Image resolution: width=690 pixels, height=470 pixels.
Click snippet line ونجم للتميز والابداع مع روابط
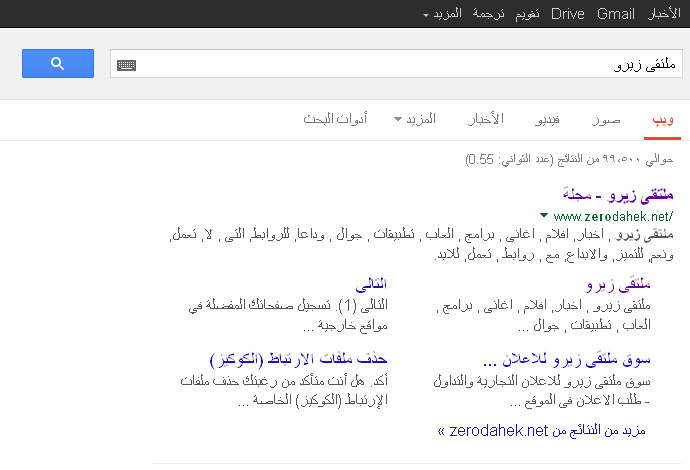[x=554, y=254]
